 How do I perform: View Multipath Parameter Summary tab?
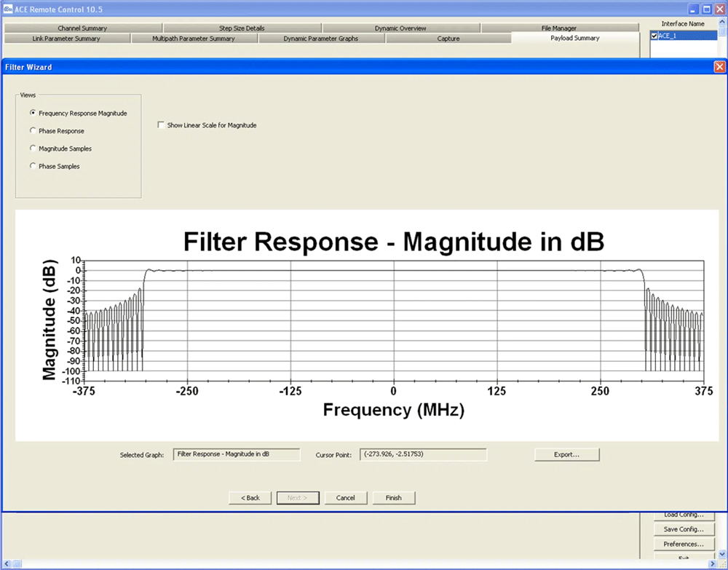(193, 39)
